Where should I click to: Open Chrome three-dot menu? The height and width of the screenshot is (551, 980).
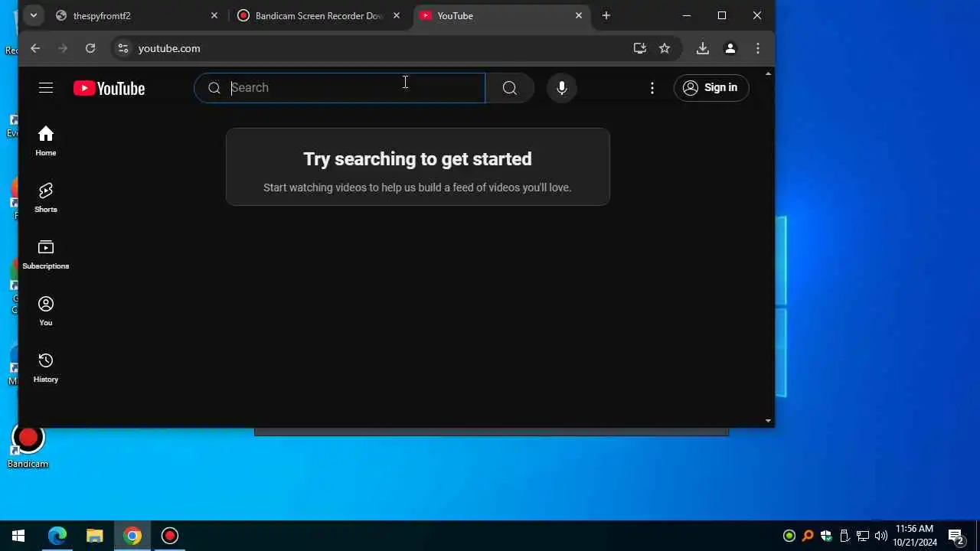pyautogui.click(x=758, y=48)
